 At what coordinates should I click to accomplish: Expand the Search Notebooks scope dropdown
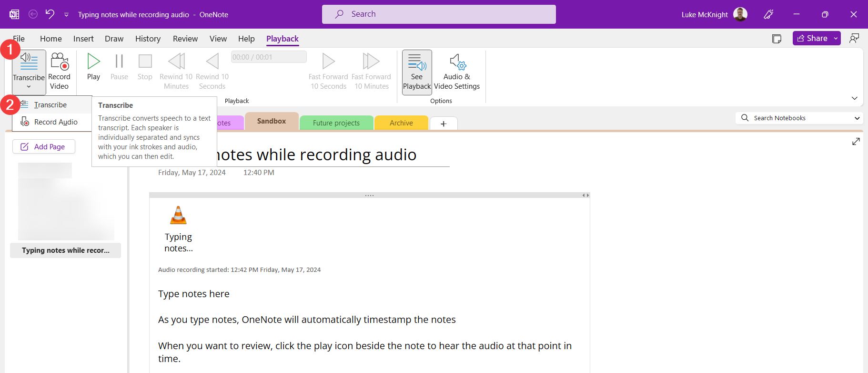(857, 118)
